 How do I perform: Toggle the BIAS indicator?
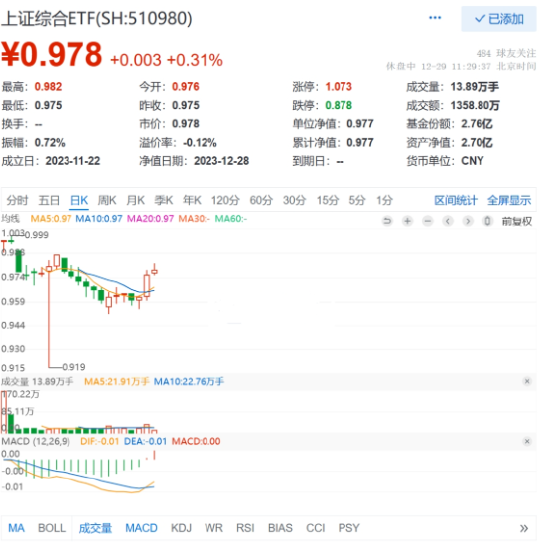click(x=280, y=528)
